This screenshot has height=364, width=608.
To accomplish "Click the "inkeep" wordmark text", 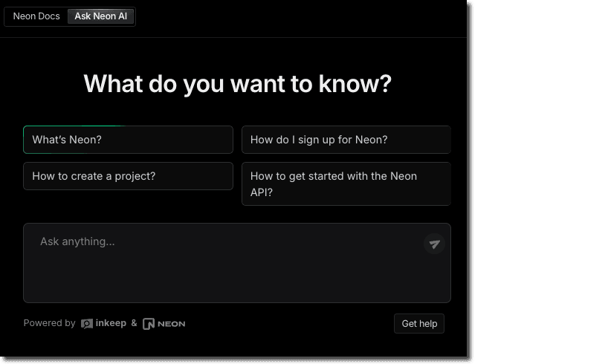I will (x=111, y=324).
